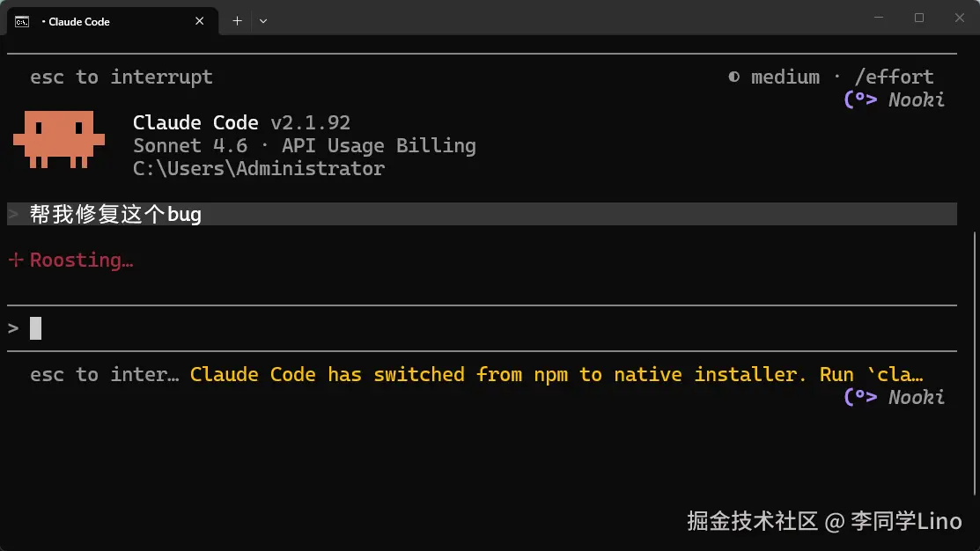Image resolution: width=980 pixels, height=551 pixels.
Task: Click the red Roosting spinner icon
Action: pos(16,261)
